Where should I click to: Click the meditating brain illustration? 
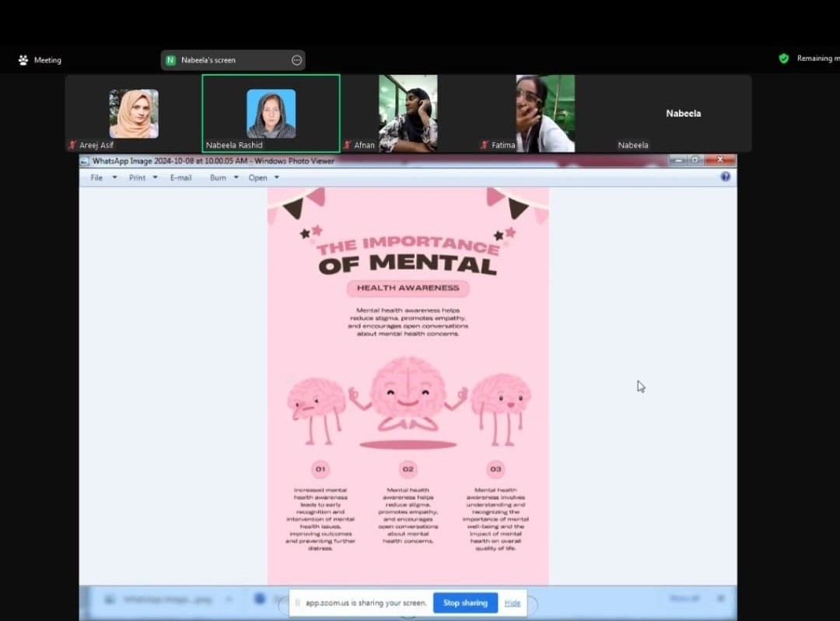(x=408, y=395)
